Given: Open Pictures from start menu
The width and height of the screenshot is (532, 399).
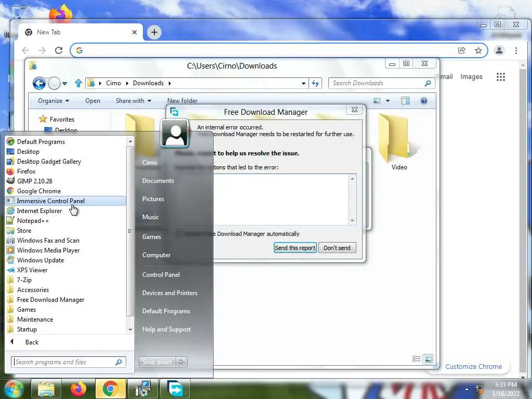Looking at the screenshot, I should point(153,199).
